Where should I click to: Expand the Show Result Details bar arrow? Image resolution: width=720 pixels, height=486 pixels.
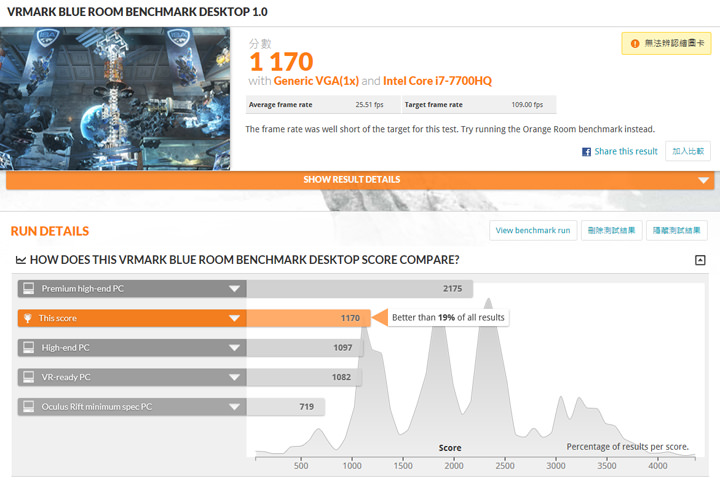[x=705, y=180]
